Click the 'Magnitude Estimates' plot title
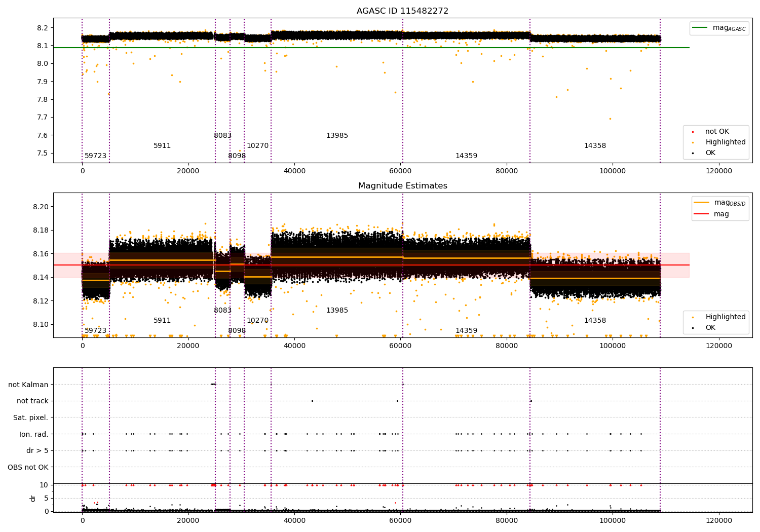 click(402, 186)
